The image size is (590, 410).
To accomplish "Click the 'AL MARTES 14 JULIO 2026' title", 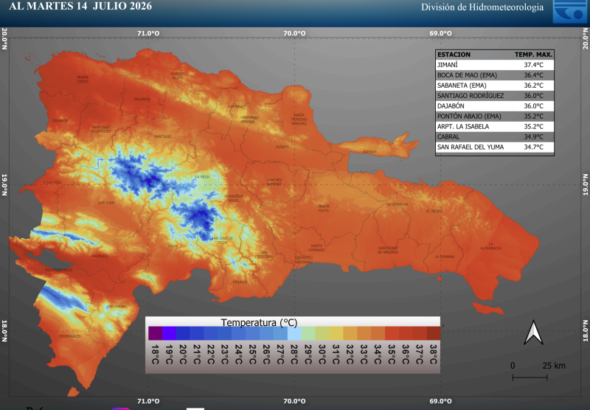I will (x=80, y=6).
